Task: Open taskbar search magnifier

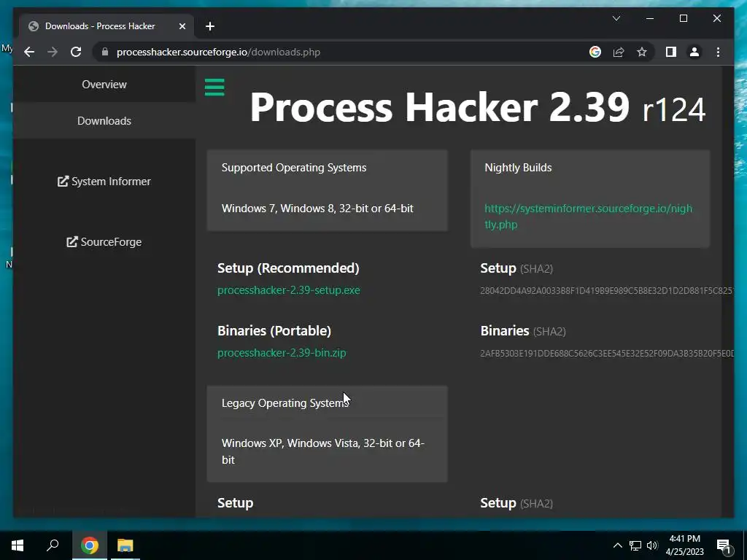Action: coord(53,545)
